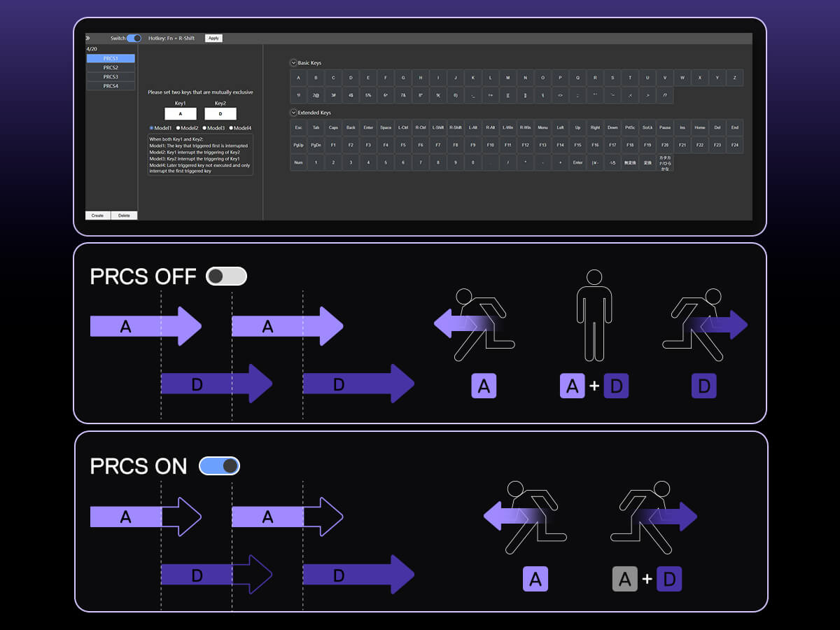Select the R-Win key
The image size is (840, 630).
click(524, 127)
